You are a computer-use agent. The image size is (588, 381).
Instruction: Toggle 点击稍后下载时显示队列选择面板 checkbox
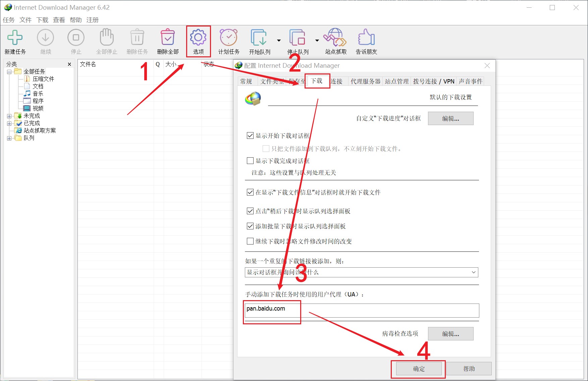(x=250, y=211)
